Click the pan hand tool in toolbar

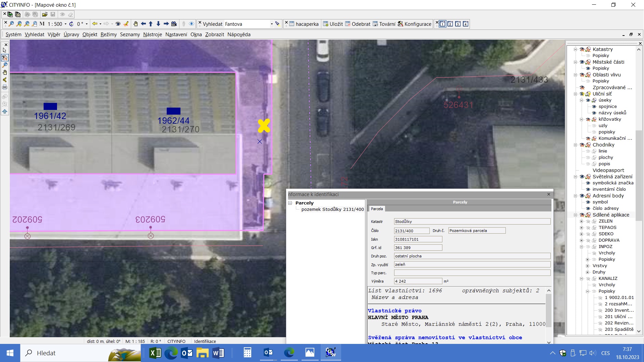pos(136,24)
